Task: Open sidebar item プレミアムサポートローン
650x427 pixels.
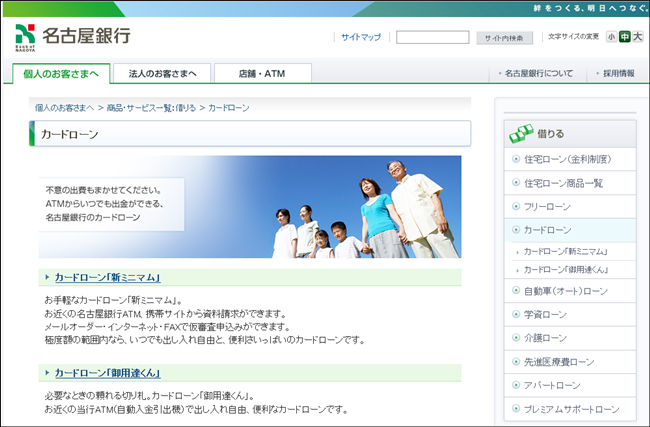Action: pyautogui.click(x=570, y=409)
